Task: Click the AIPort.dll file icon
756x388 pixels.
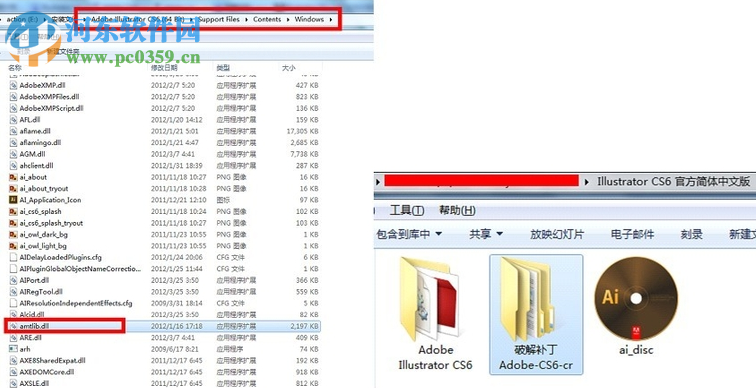Action: pyautogui.click(x=13, y=281)
